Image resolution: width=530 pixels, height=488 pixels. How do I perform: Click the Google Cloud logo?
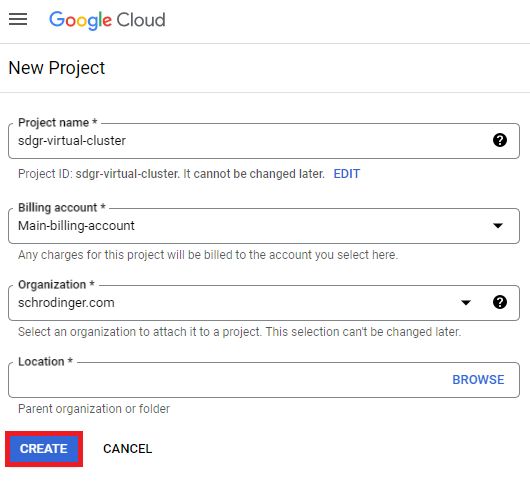[107, 20]
